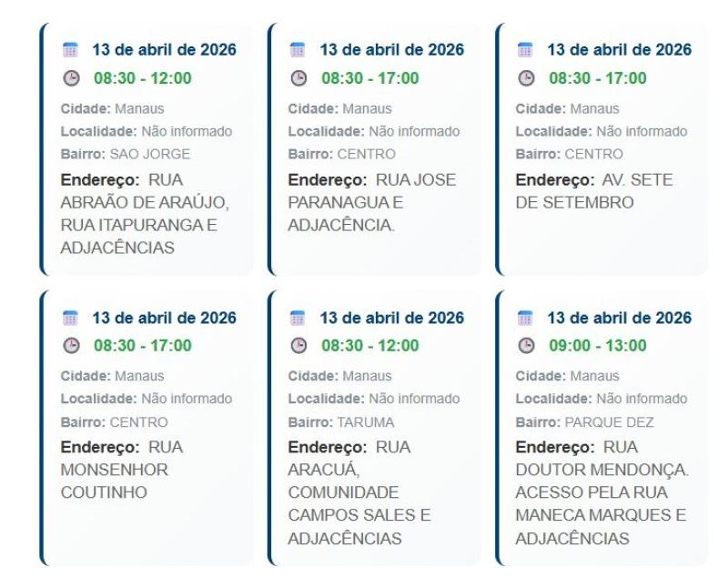
Task: Click clock icon on the SAO JORGE card
Action: pyautogui.click(x=69, y=78)
